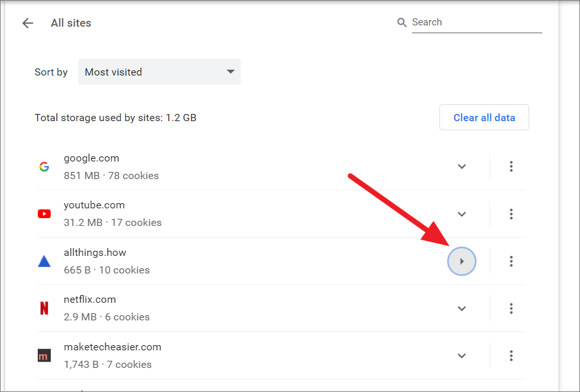Select the netflix.com site name
The width and height of the screenshot is (580, 392).
(x=90, y=300)
